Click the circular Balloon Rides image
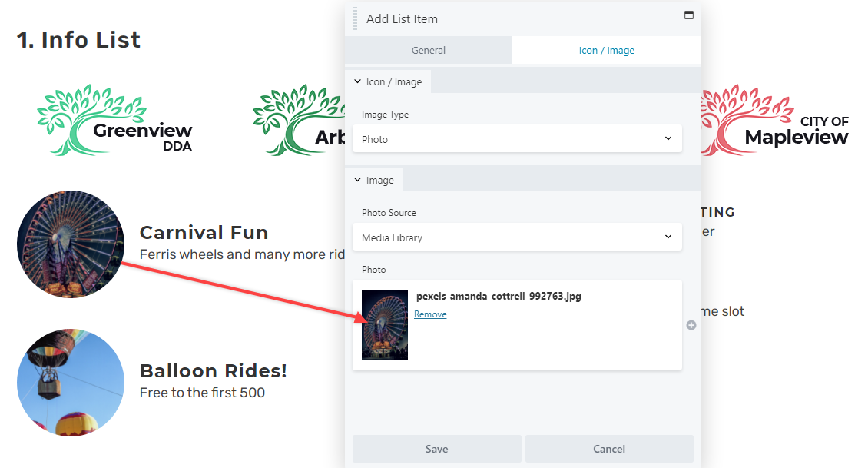The image size is (868, 468). pos(71,383)
